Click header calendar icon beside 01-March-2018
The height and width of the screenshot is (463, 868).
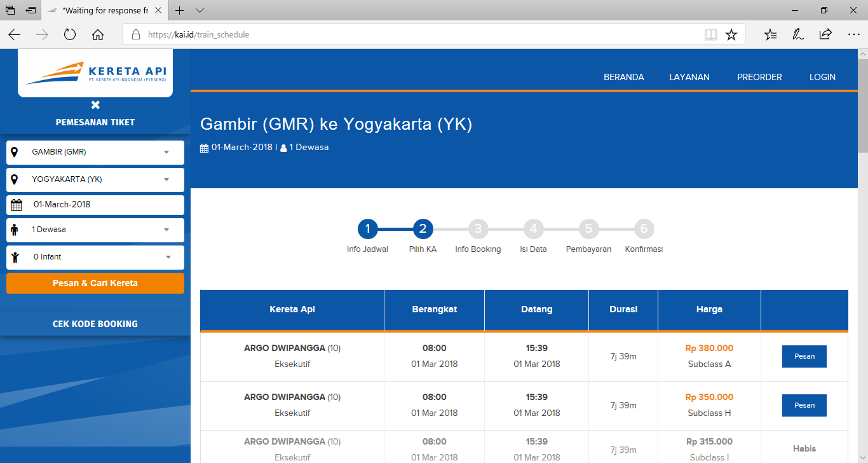pos(204,148)
